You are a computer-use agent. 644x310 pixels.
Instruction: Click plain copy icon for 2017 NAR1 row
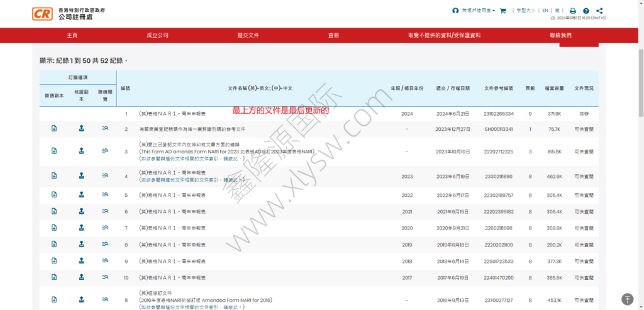pos(54,277)
